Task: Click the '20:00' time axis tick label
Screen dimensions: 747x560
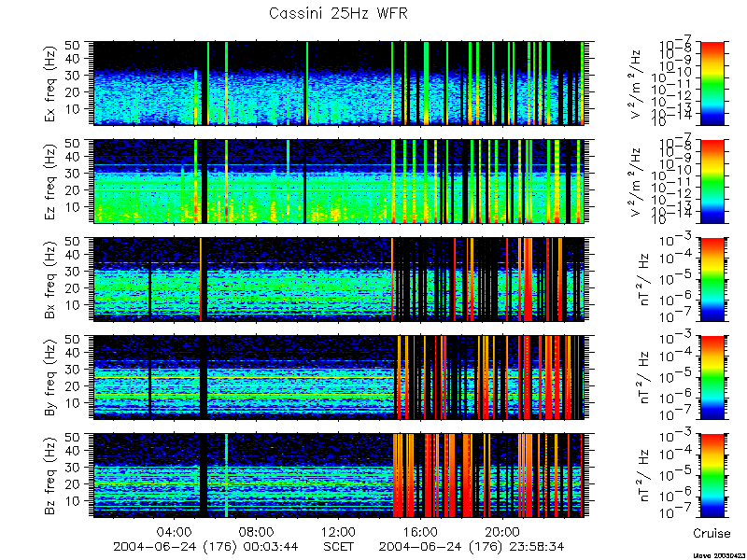Action: [x=502, y=531]
